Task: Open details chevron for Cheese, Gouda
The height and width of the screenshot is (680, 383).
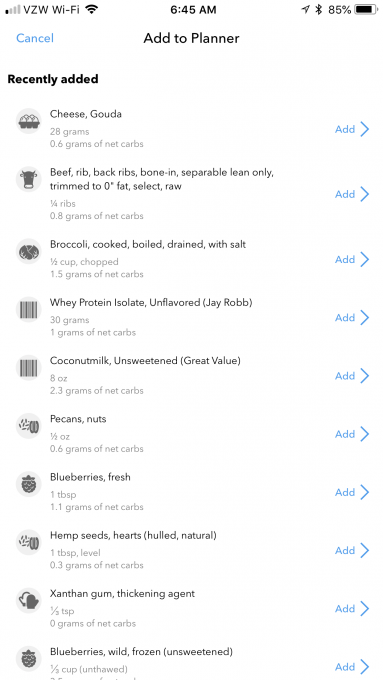Action: (x=365, y=129)
